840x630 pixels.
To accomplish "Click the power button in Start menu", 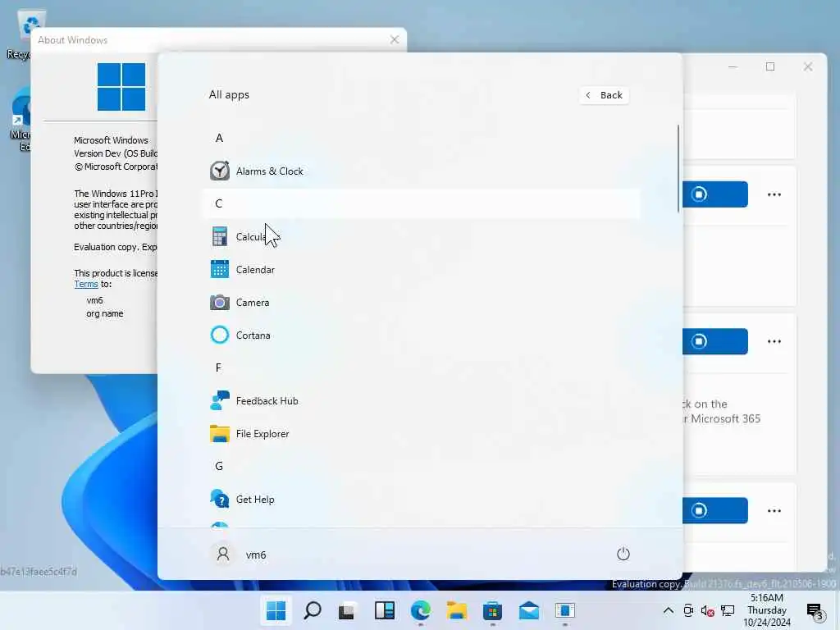I will click(x=623, y=554).
